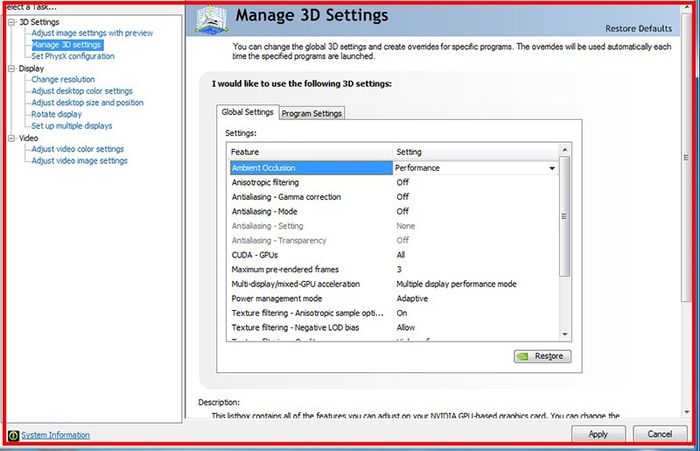Select Texture filtering - Anisotropic sample row
This screenshot has height=451, width=700.
394,313
